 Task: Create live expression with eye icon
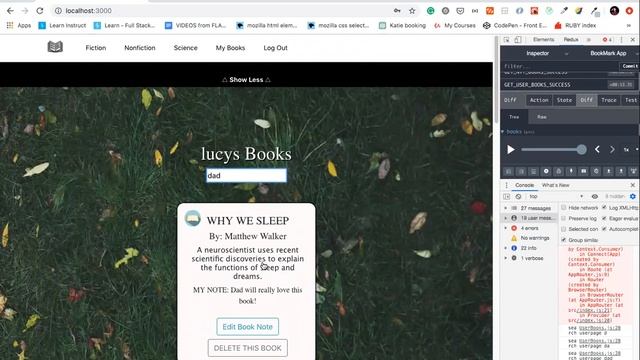pos(595,196)
